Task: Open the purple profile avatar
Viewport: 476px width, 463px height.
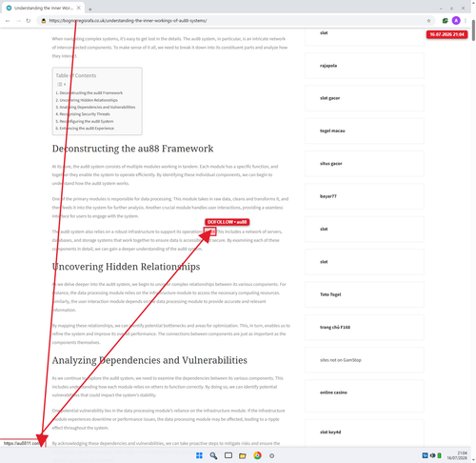Action: pos(456,21)
